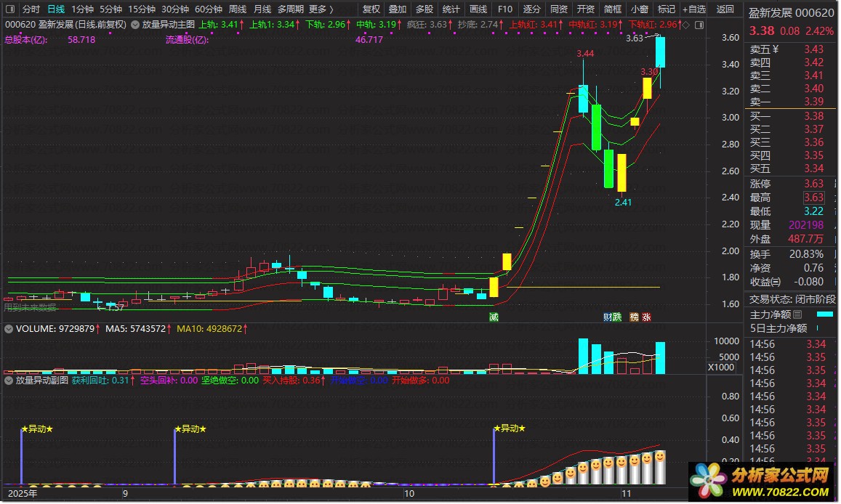Open F10 company info
The image size is (841, 504).
click(x=504, y=9)
